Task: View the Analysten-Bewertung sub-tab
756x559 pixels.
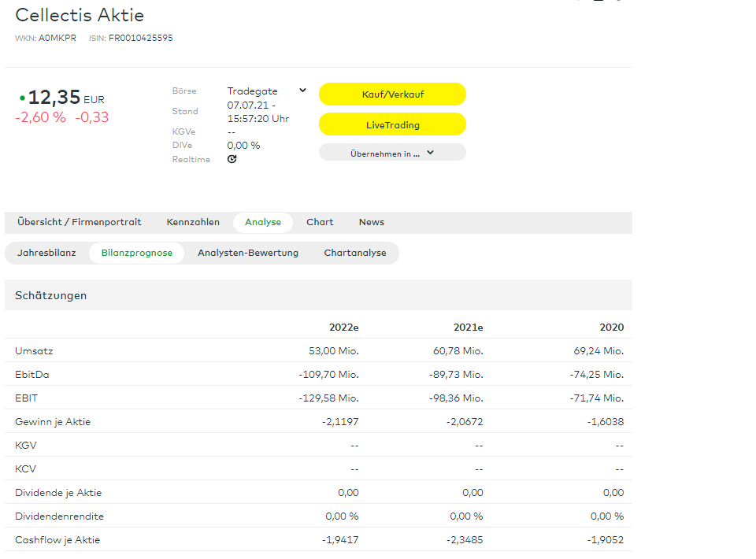Action: [x=248, y=254]
